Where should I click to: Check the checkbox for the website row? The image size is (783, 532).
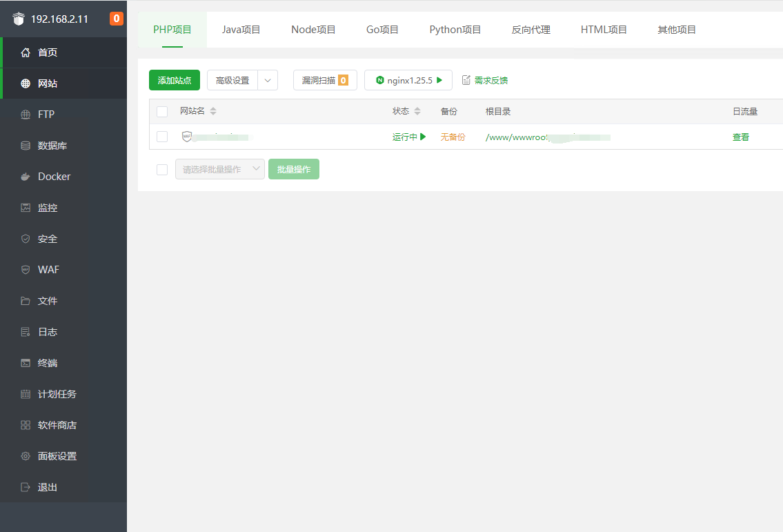click(x=162, y=137)
